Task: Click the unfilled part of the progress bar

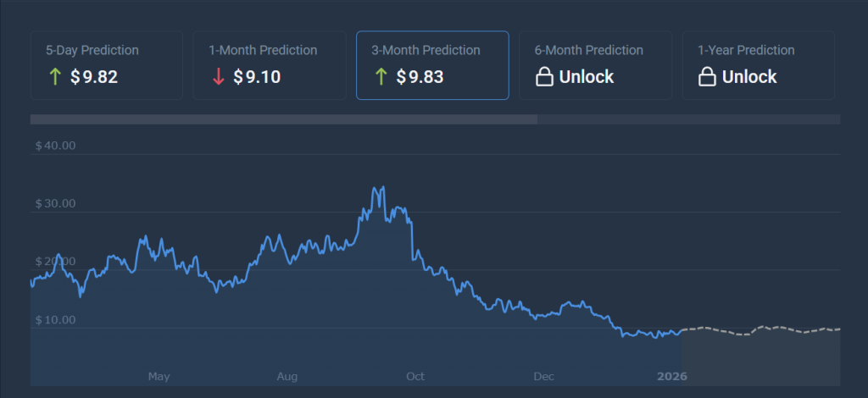Action: [x=688, y=119]
